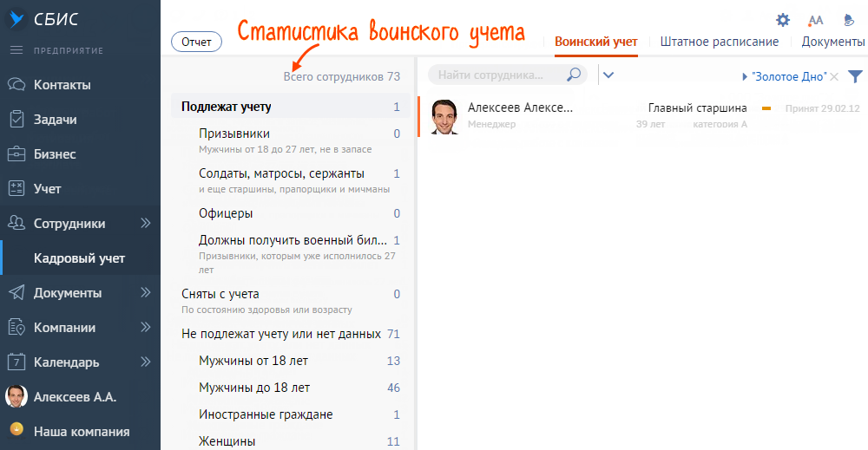
Task: Expand the Компании submenu arrows
Action: (x=146, y=328)
